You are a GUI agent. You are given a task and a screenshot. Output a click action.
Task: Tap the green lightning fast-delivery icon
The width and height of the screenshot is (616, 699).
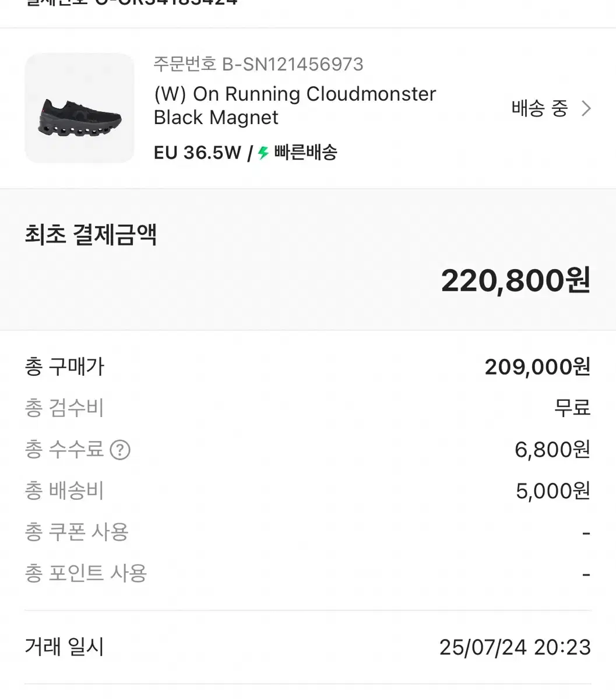click(263, 153)
